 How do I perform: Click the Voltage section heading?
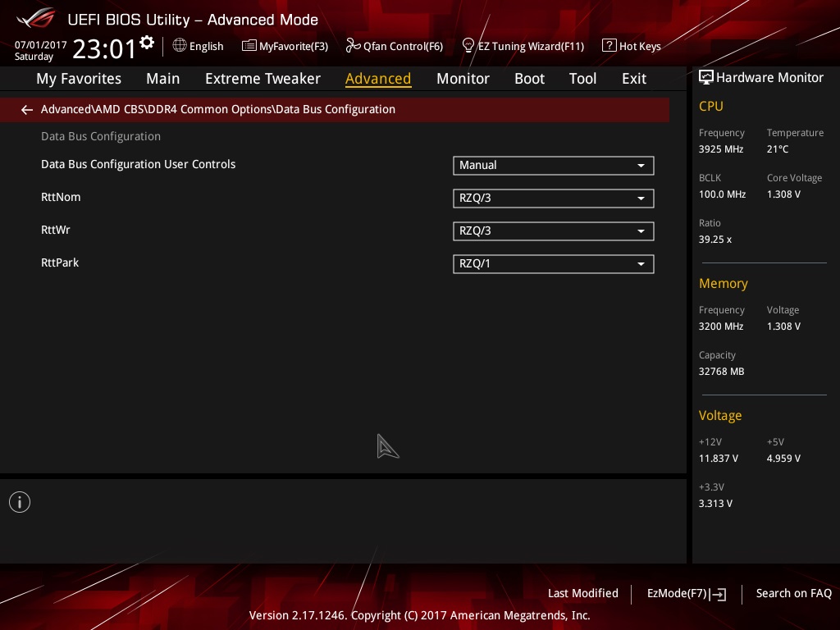coord(720,416)
